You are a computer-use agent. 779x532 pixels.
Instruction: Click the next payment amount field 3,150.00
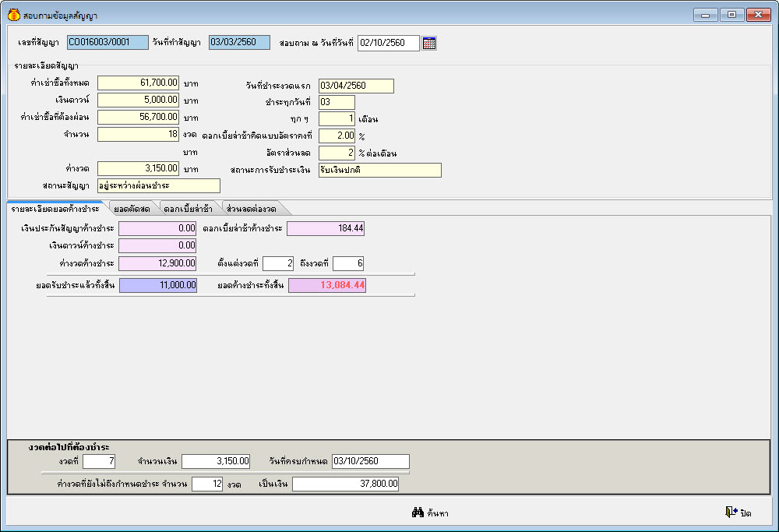pos(216,461)
